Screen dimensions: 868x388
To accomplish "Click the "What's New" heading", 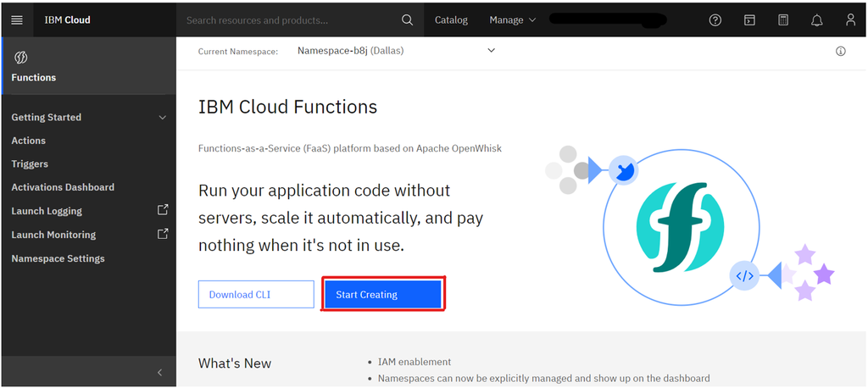I will click(x=235, y=363).
